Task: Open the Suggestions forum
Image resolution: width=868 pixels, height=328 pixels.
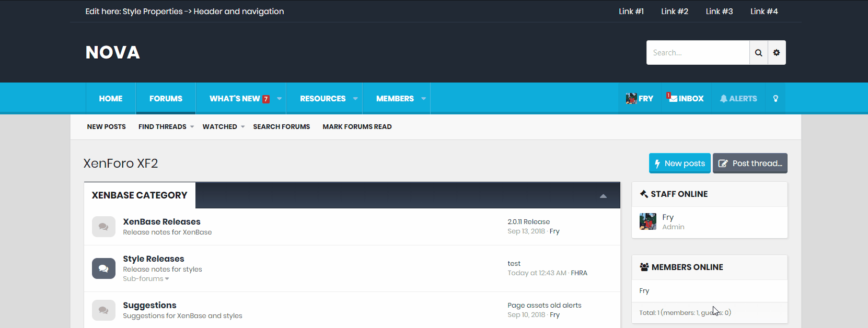Action: [x=149, y=305]
